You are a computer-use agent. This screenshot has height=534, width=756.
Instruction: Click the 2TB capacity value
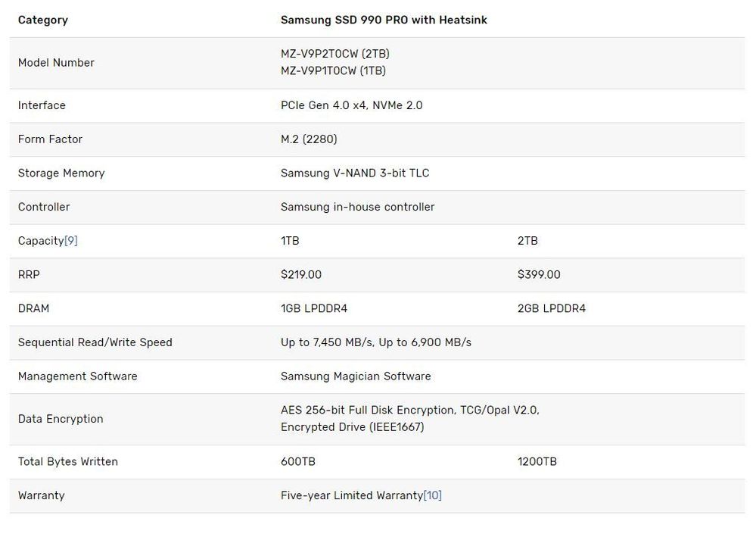(x=527, y=241)
